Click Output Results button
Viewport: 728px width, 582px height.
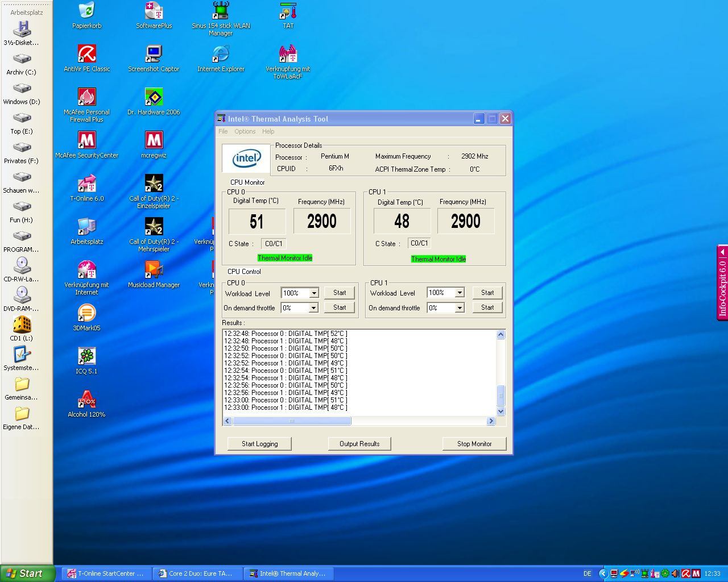click(359, 444)
